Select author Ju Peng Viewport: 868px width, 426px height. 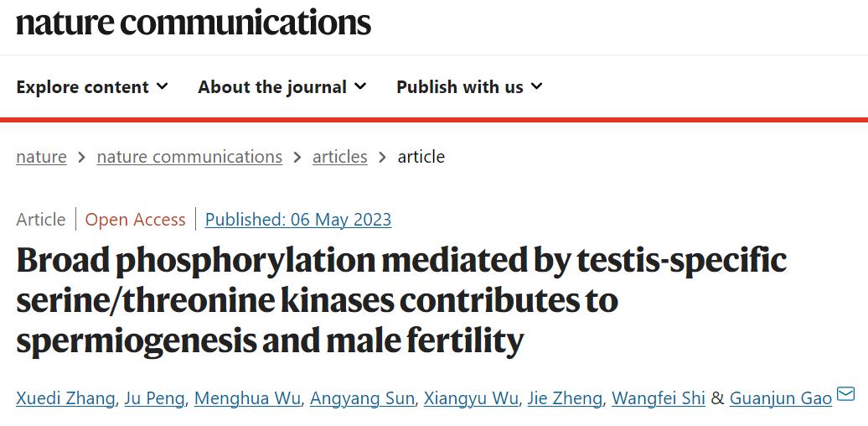(153, 398)
